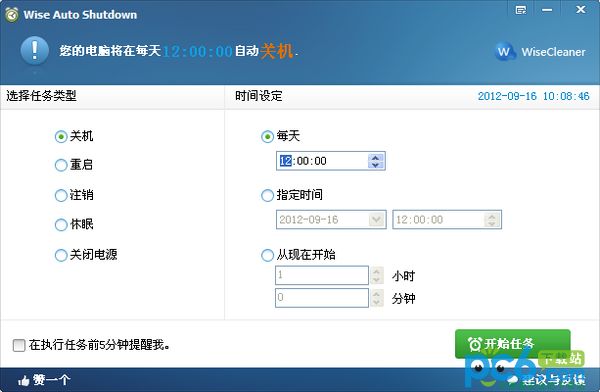Click the banner time 12:00:00 text

click(x=197, y=51)
